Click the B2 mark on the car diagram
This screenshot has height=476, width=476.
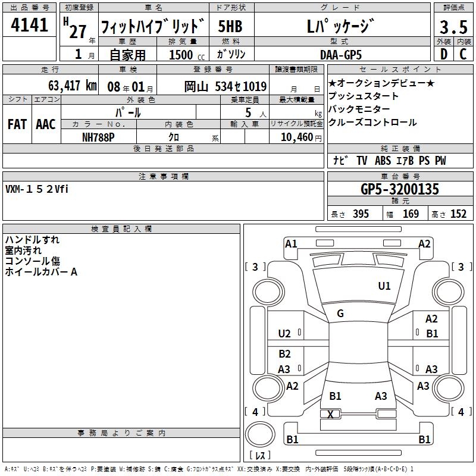coord(285,353)
